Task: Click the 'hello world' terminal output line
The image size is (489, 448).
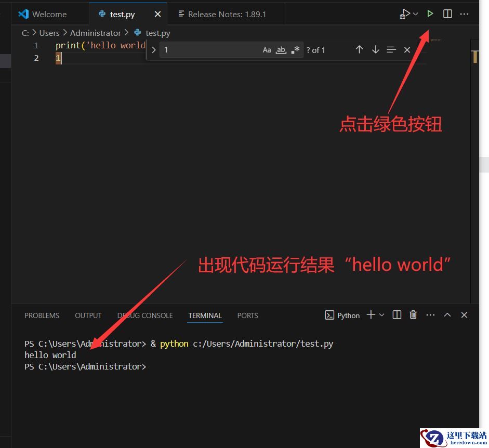Action: pyautogui.click(x=50, y=355)
